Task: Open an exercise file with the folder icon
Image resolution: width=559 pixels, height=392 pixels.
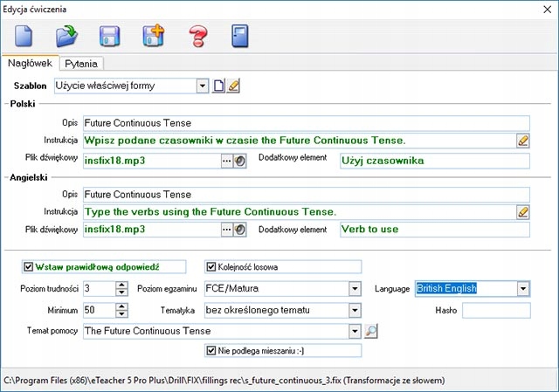Action: 67,37
